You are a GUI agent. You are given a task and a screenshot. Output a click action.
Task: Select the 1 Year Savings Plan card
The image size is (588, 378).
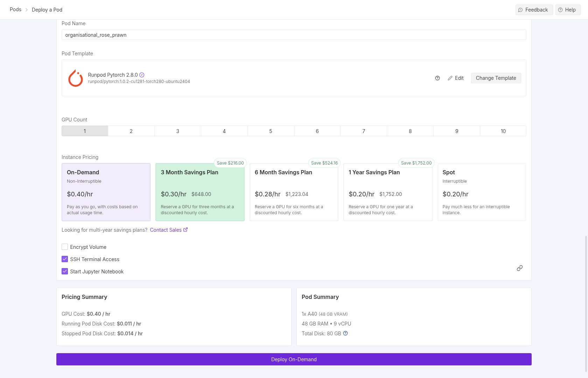coord(387,192)
